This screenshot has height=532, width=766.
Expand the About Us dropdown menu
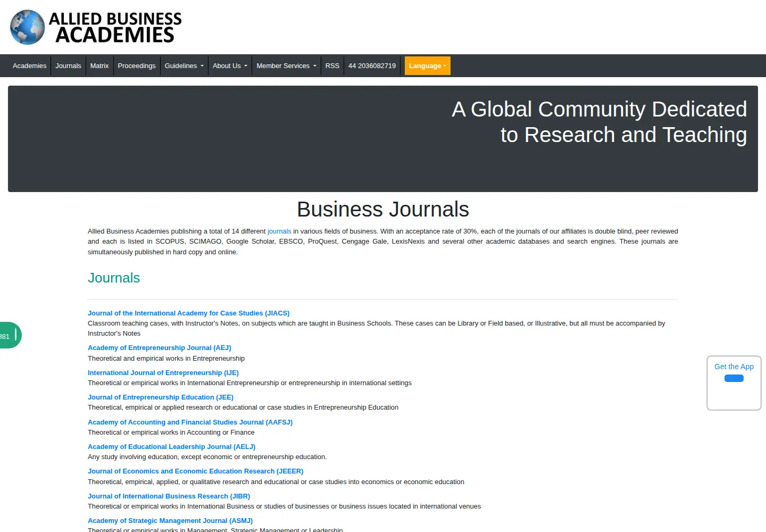point(230,66)
